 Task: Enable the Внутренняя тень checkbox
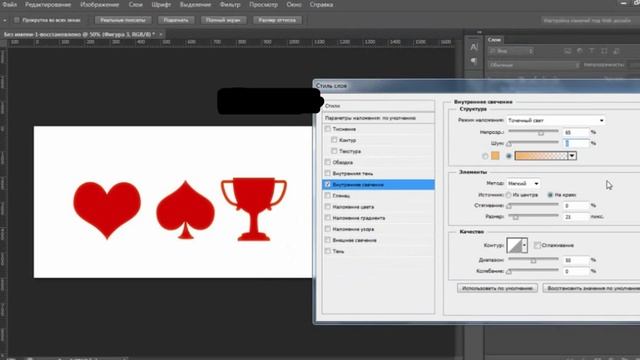click(x=328, y=173)
